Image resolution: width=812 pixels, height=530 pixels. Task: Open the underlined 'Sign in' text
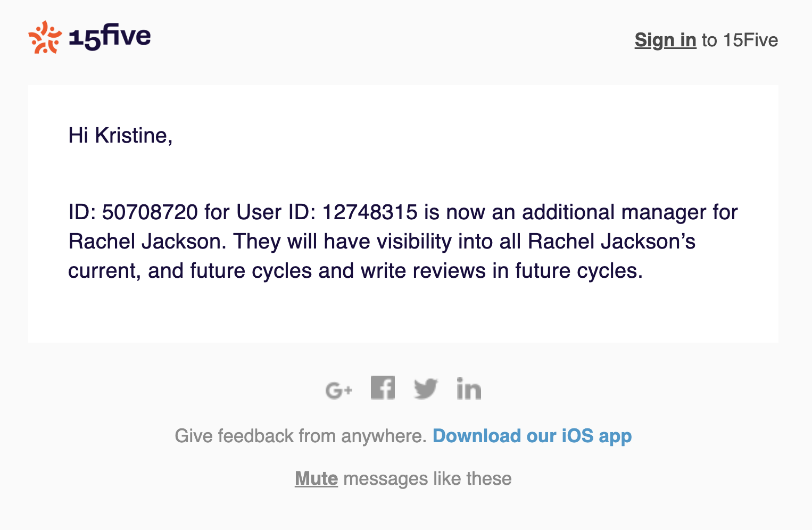click(x=665, y=40)
